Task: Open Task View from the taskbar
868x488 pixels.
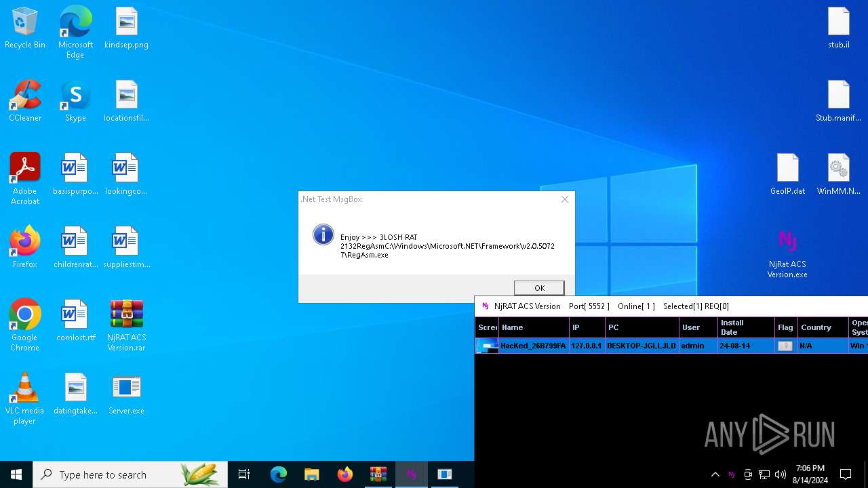Action: 244,474
